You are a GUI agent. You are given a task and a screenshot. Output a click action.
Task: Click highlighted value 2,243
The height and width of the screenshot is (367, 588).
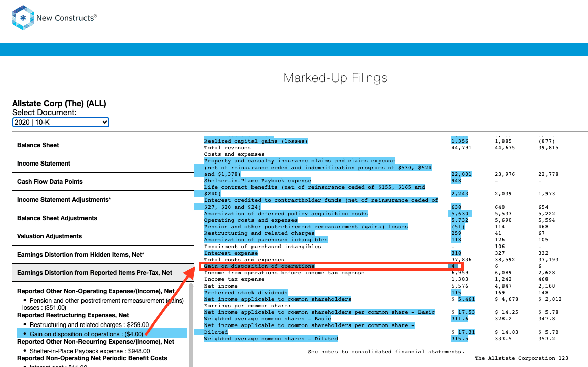[459, 194]
